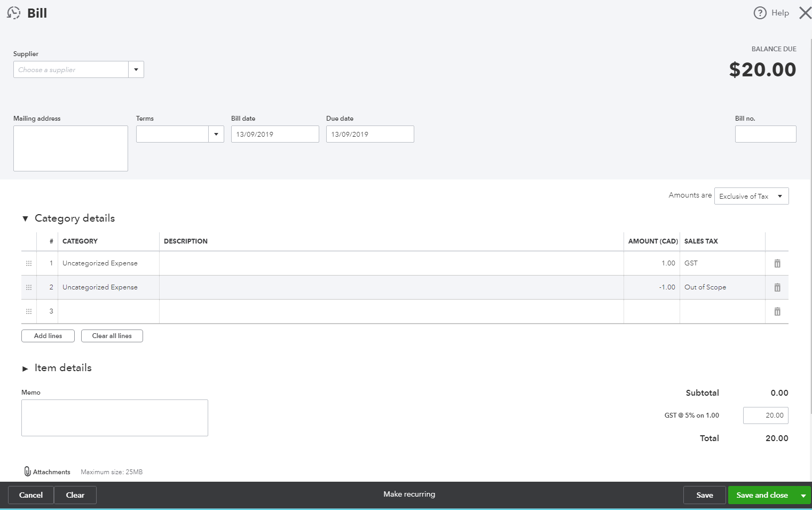The width and height of the screenshot is (812, 510).
Task: Click Make recurring in the footer
Action: (409, 495)
